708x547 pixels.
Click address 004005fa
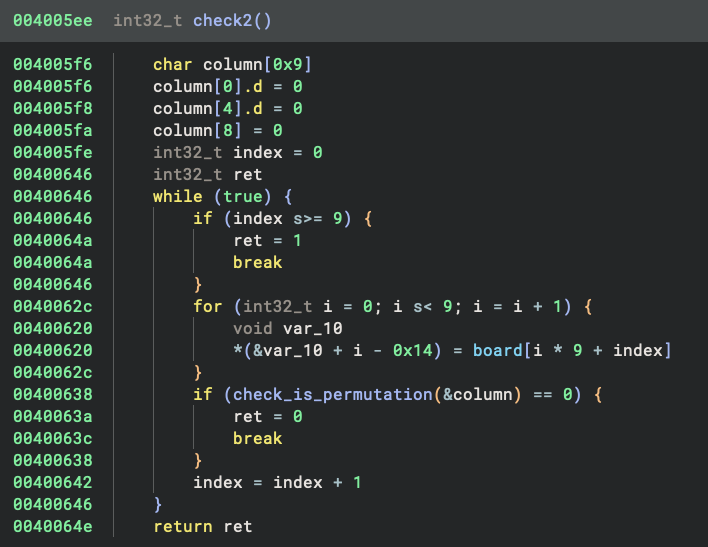pyautogui.click(x=53, y=131)
